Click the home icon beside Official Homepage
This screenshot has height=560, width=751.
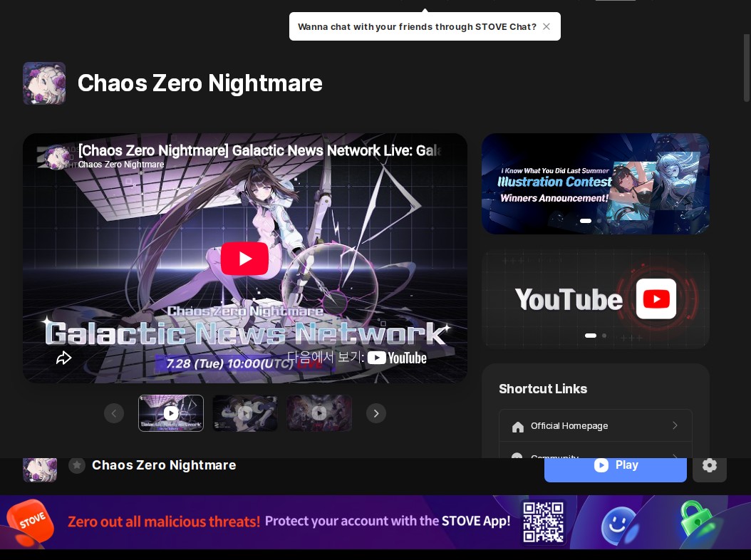point(518,426)
